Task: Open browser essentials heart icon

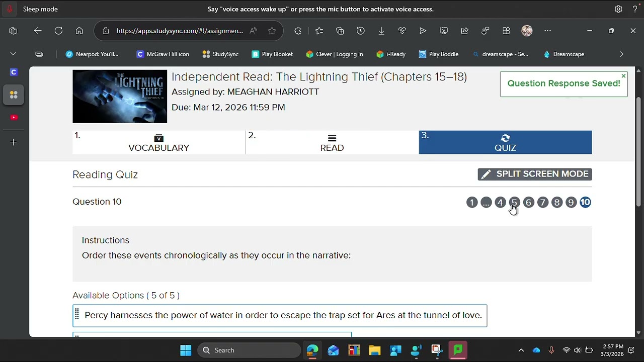Action: [x=402, y=31]
